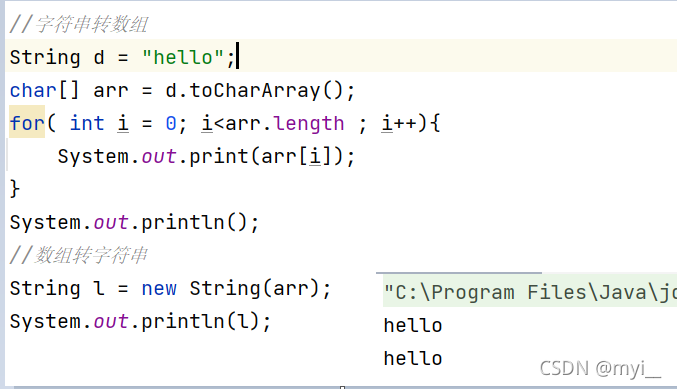
Task: Click the console command path line "C:\Program Files\Java"
Action: pyautogui.click(x=530, y=293)
